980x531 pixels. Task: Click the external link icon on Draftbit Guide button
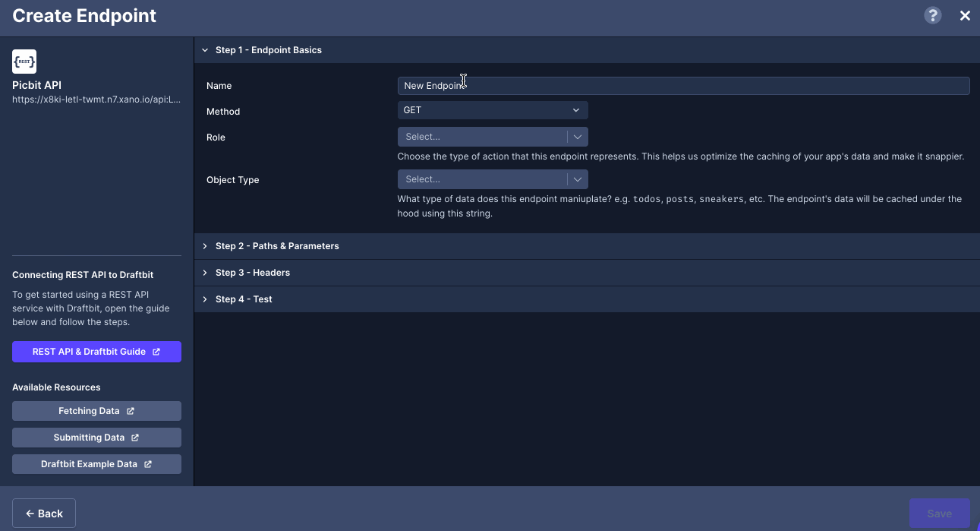[x=157, y=352]
